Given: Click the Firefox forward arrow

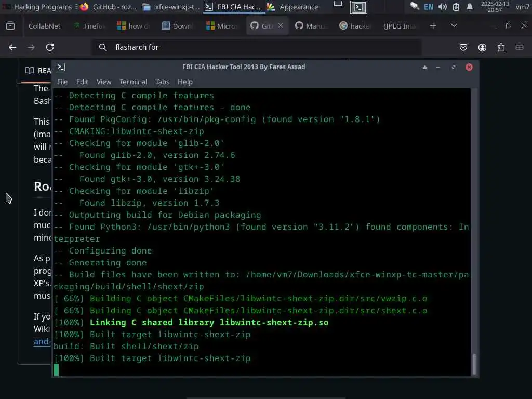Looking at the screenshot, I should coord(31,47).
